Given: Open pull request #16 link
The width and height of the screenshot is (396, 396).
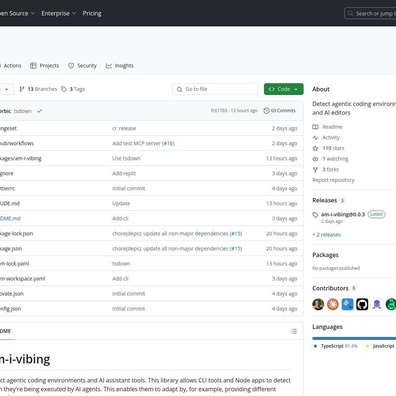Looking at the screenshot, I should (x=168, y=143).
